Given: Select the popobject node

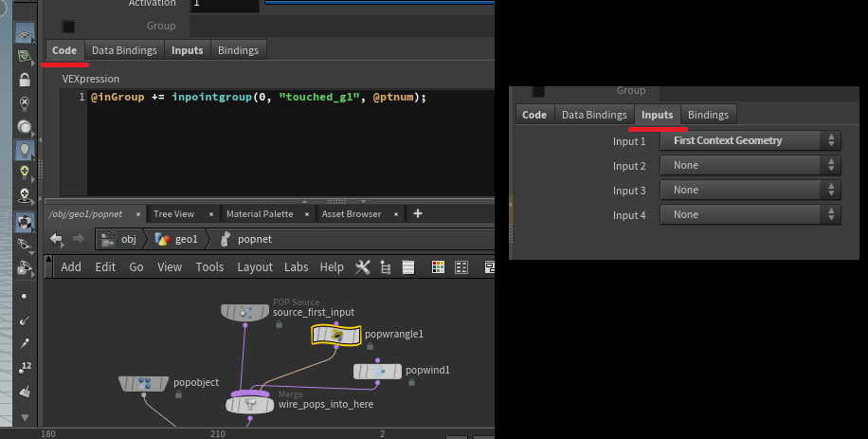Looking at the screenshot, I should [x=143, y=383].
